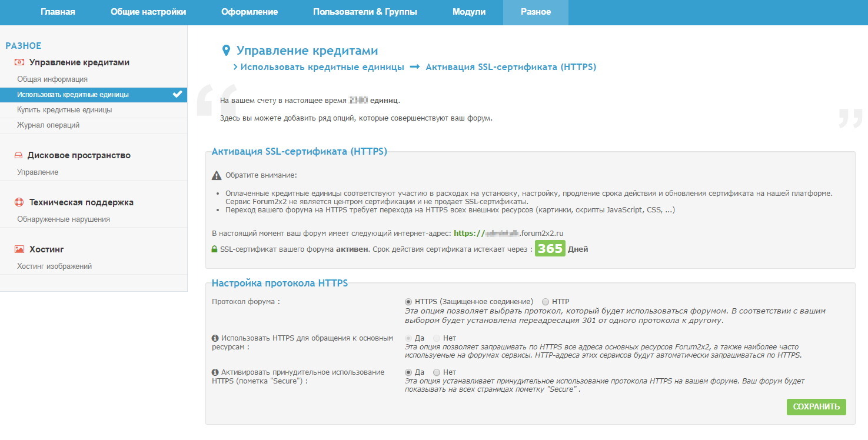Screen dimensions: 868x440
Task: Open the Модули tab
Action: pyautogui.click(x=469, y=12)
